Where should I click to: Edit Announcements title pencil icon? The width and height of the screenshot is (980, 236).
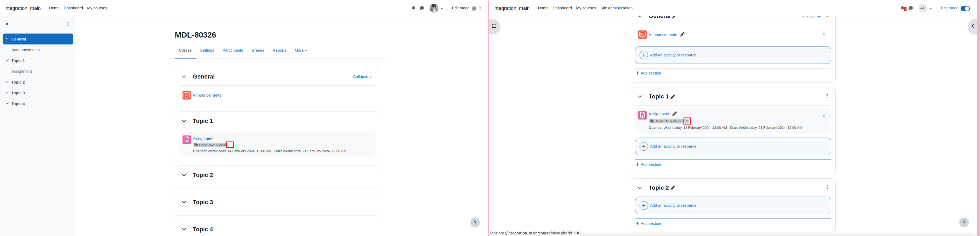[x=682, y=34]
